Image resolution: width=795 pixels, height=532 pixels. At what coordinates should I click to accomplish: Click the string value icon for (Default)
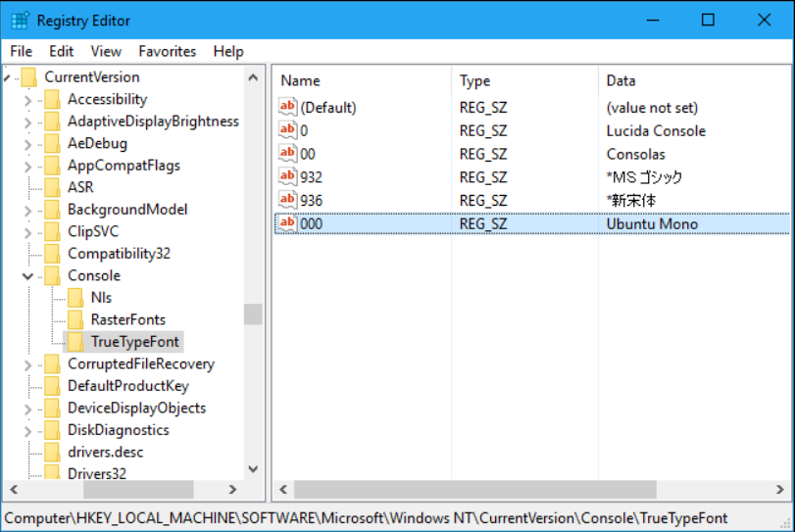[287, 107]
